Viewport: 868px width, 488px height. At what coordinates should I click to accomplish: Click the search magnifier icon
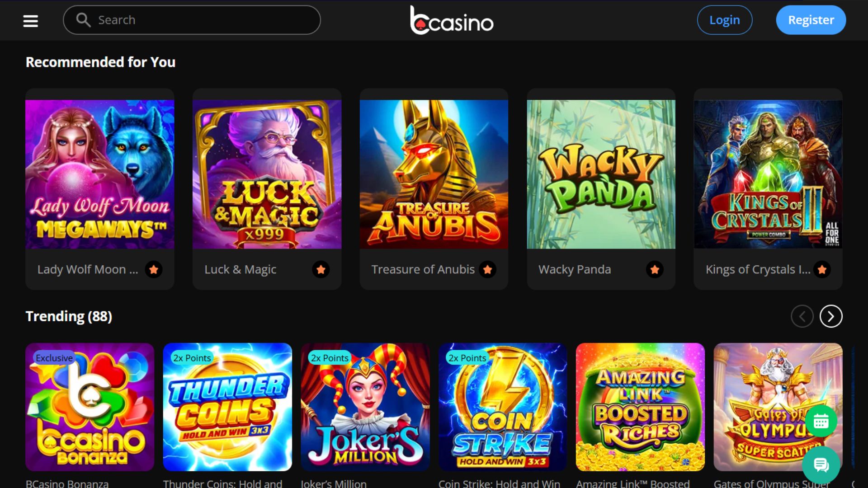(83, 20)
